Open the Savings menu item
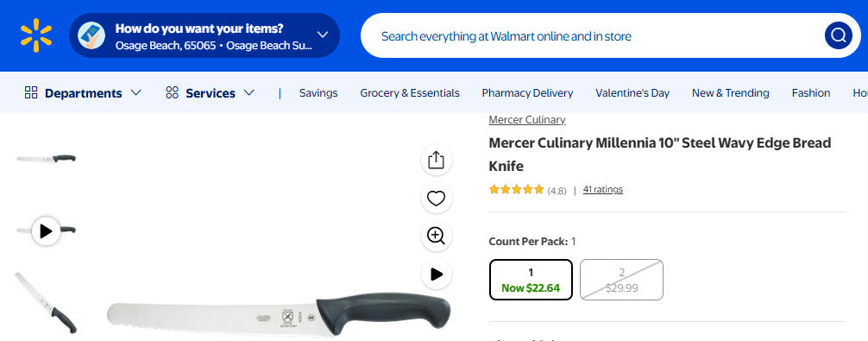The width and height of the screenshot is (868, 341). coord(318,93)
